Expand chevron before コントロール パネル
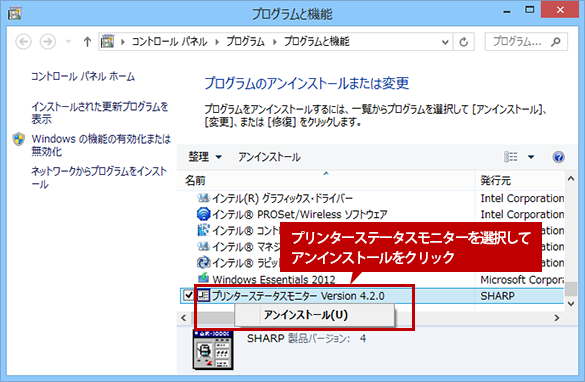585x382 pixels. 122,42
